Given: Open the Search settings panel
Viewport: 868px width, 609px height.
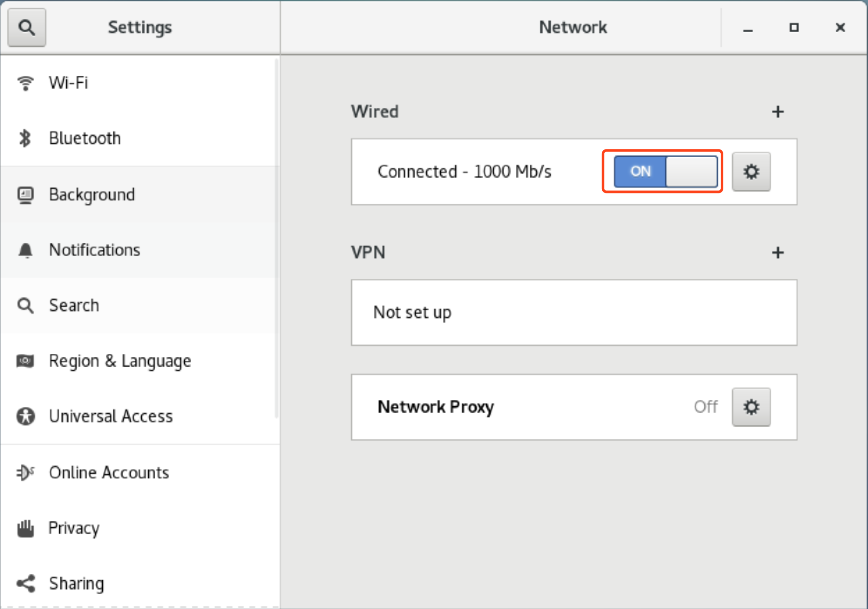Looking at the screenshot, I should coord(139,305).
